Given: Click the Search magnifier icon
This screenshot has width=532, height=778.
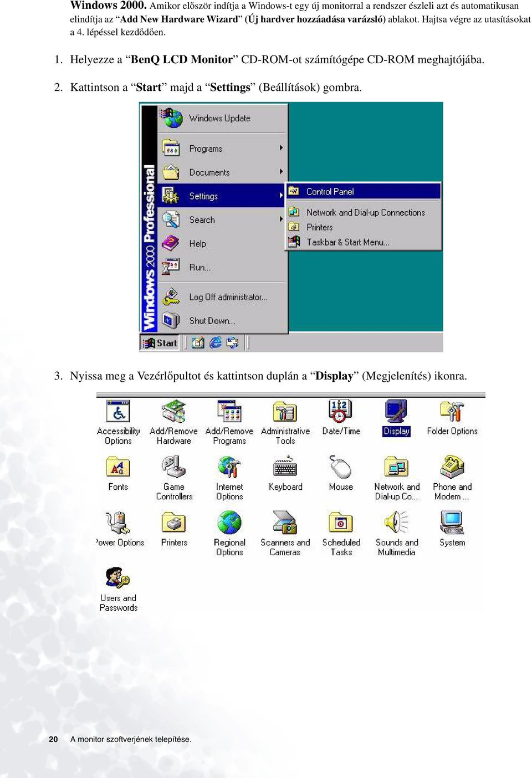Looking at the screenshot, I should (x=171, y=219).
